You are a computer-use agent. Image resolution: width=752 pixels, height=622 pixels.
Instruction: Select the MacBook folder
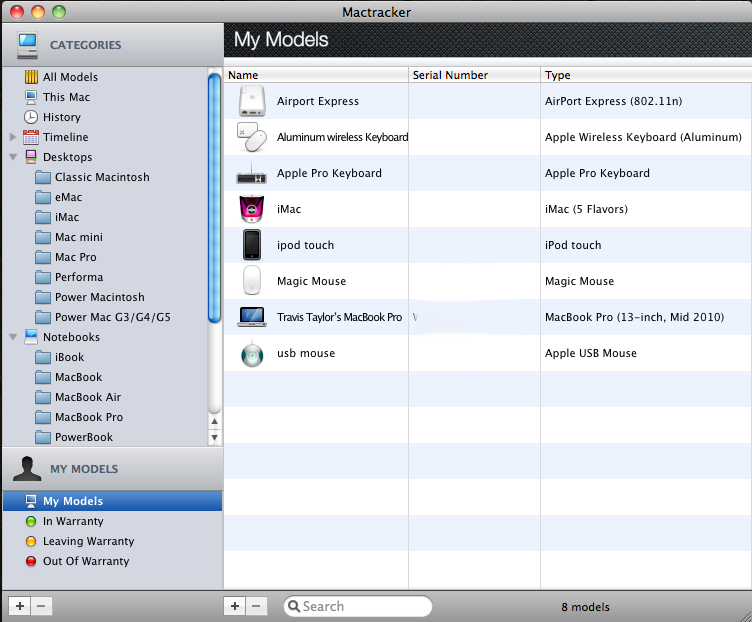(x=69, y=377)
